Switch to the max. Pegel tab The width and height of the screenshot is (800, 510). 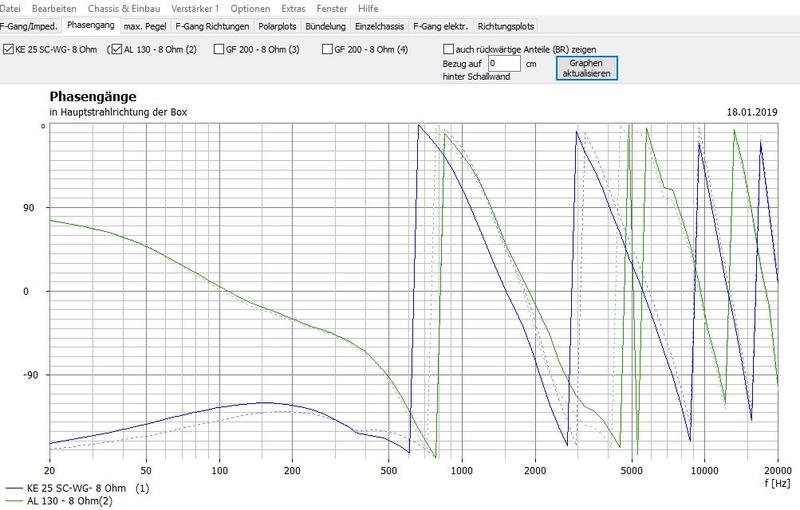tap(145, 26)
